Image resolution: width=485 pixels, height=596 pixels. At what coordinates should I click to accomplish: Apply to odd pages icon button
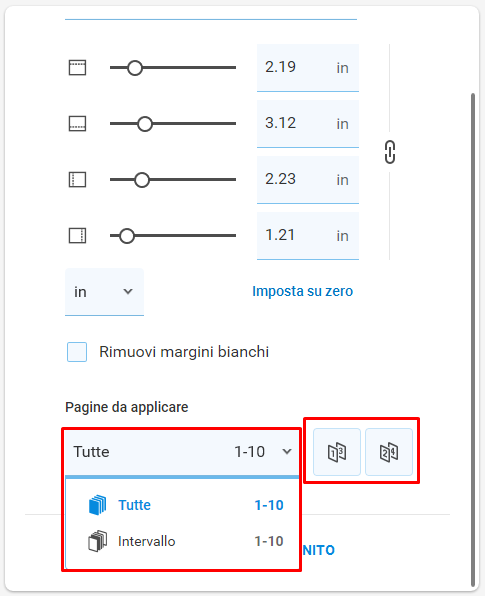[337, 452]
